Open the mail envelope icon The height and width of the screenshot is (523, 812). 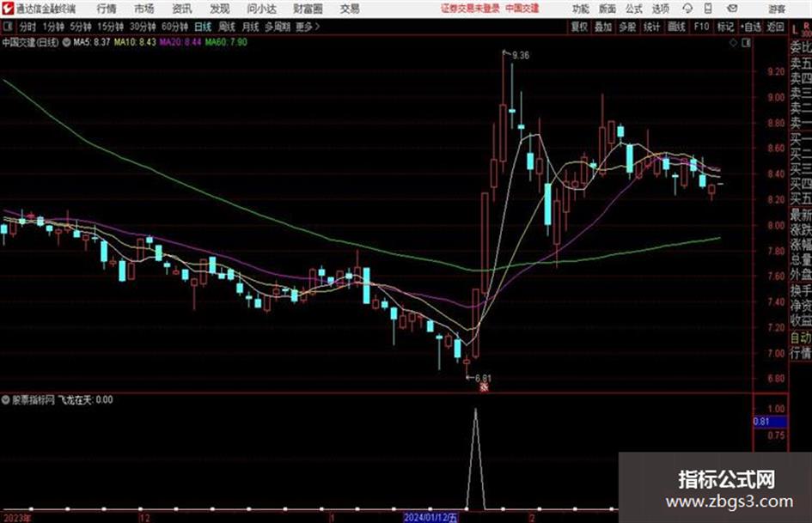click(x=732, y=9)
